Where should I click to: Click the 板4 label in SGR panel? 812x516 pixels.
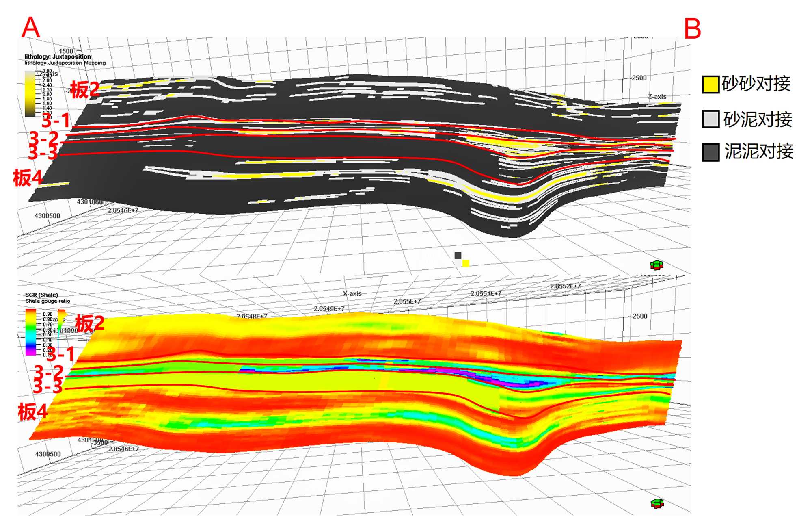[x=32, y=412]
